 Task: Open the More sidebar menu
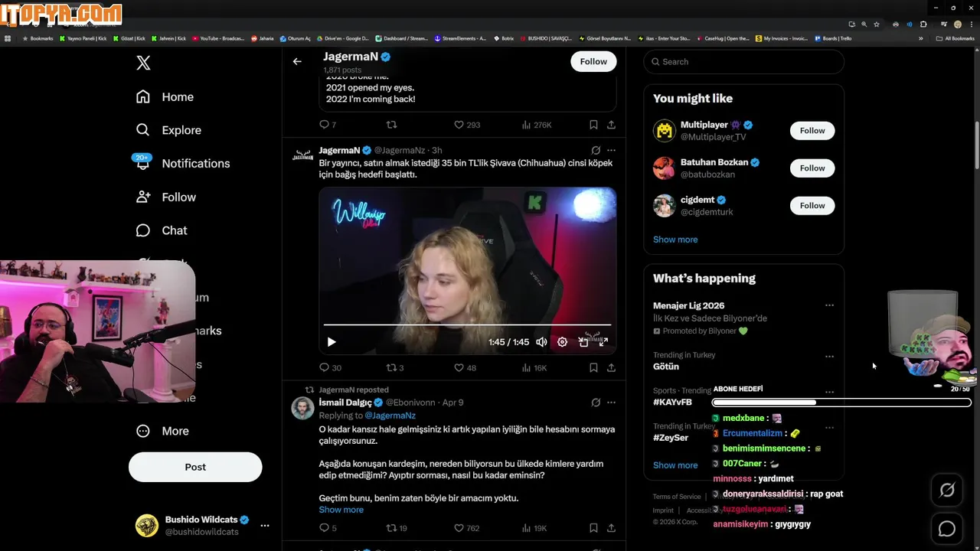coord(162,431)
